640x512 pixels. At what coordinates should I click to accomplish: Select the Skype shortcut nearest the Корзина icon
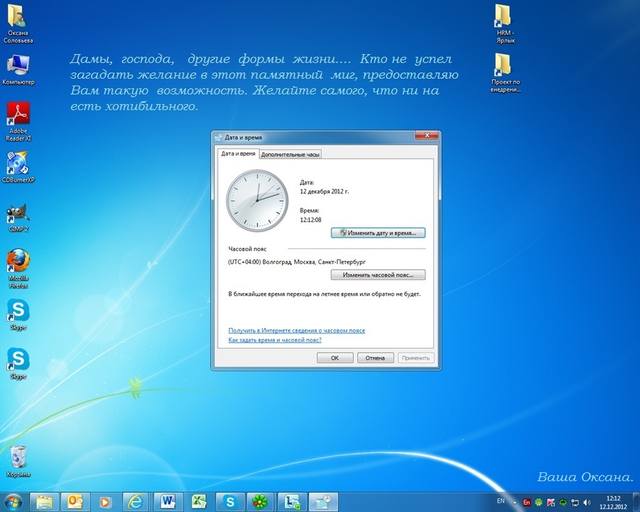click(18, 363)
